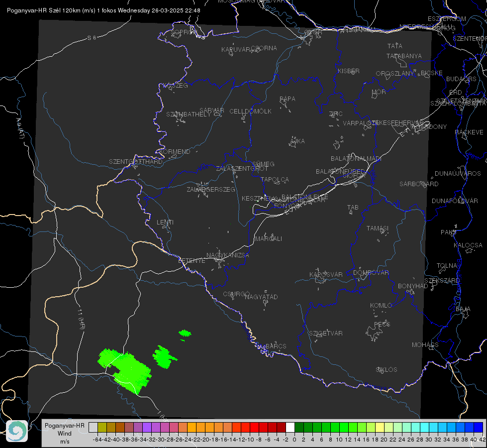The width and height of the screenshot is (487, 448).
Task: Select the KISBER town label
Action: pyautogui.click(x=349, y=71)
